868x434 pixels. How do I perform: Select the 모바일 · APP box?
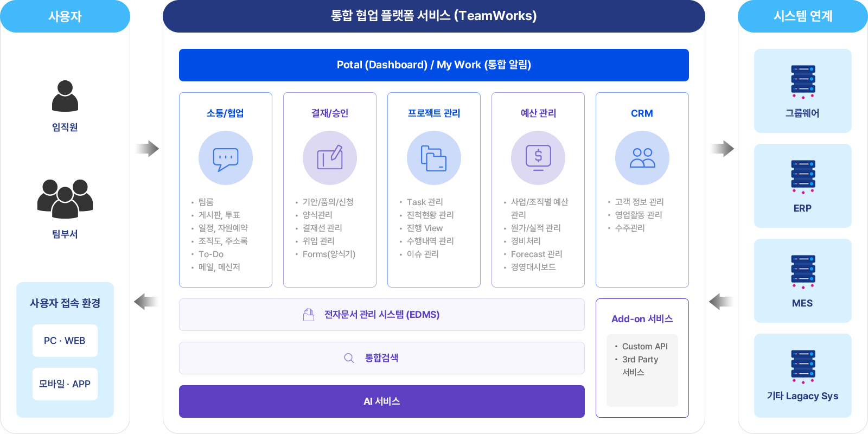click(65, 384)
